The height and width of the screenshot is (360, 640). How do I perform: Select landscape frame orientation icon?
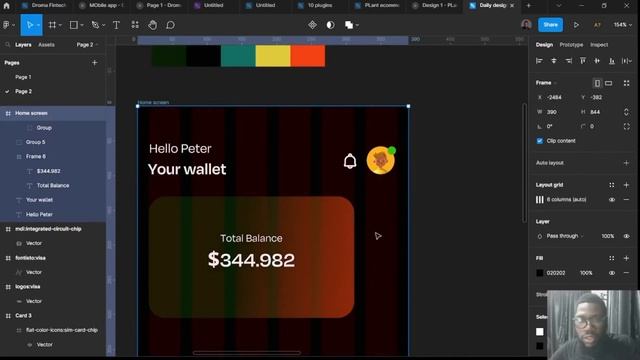[x=609, y=83]
